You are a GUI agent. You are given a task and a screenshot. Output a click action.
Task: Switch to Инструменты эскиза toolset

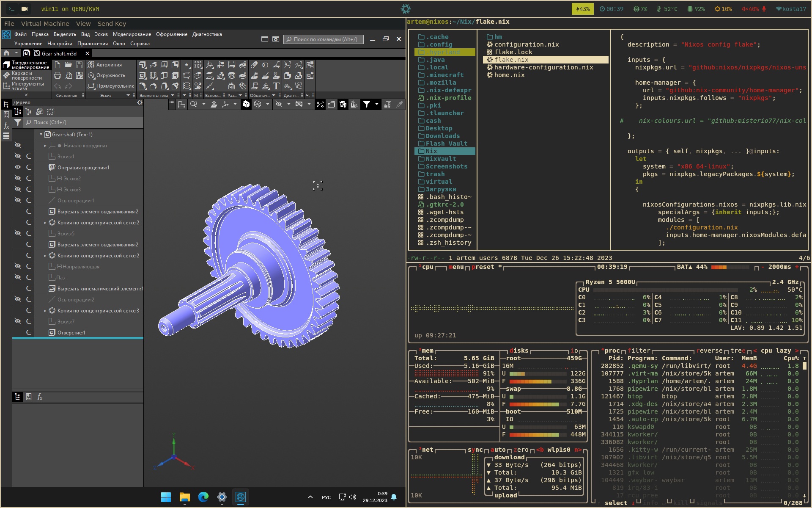point(26,86)
